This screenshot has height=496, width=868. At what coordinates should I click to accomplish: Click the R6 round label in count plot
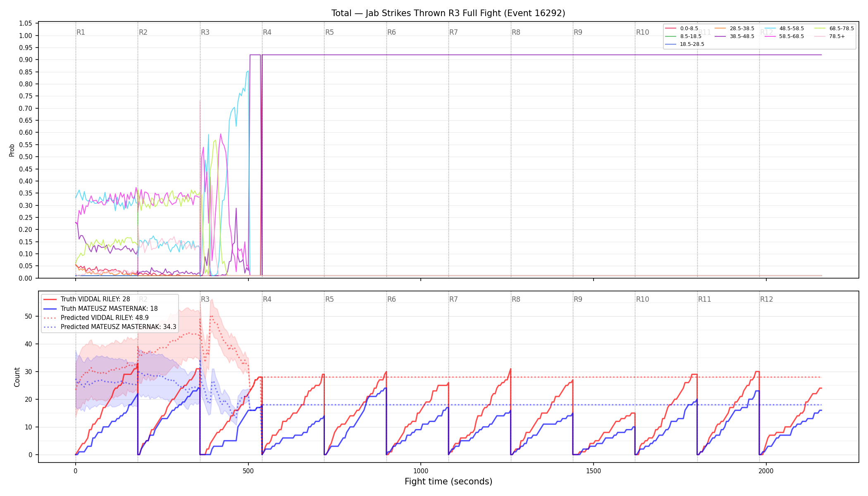391,299
